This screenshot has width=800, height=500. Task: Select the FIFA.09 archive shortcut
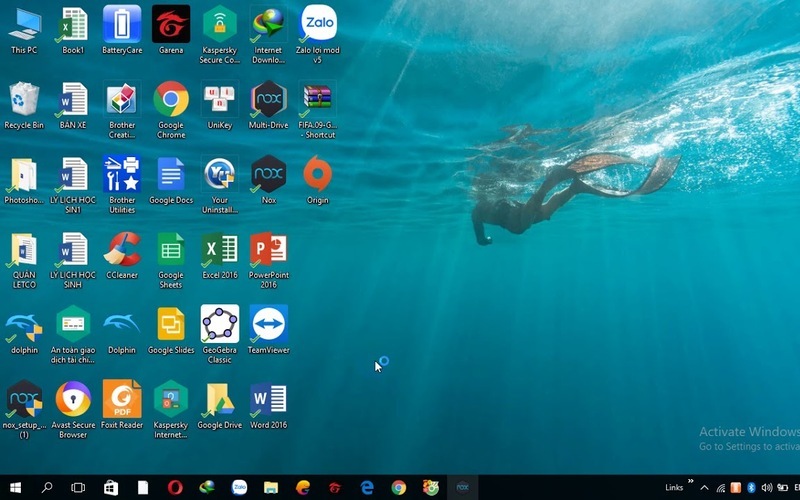coord(317,110)
